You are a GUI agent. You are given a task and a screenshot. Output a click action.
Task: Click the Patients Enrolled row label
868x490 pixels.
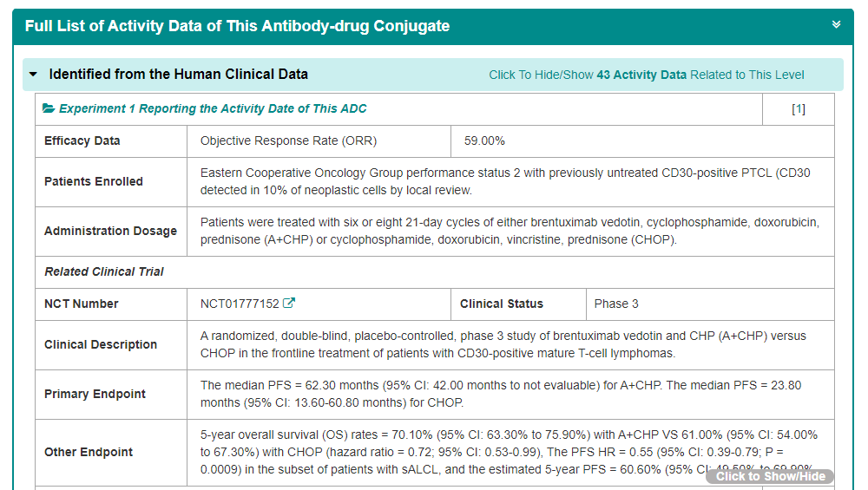(x=94, y=181)
